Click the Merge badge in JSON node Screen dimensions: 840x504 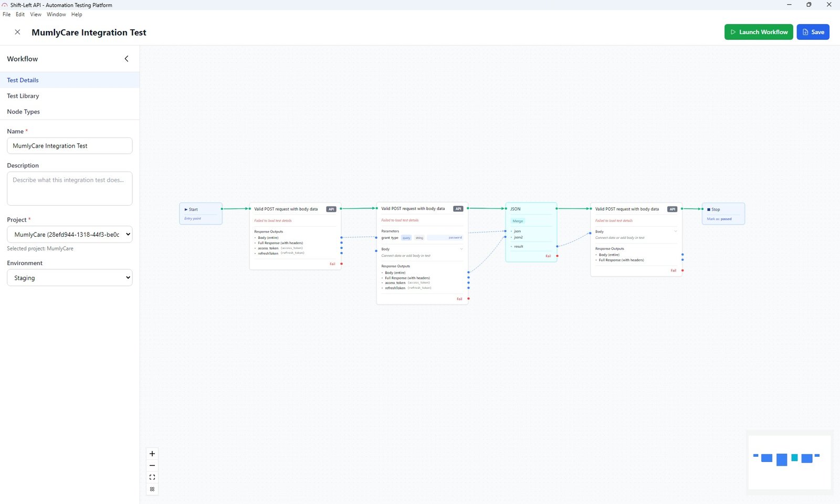pyautogui.click(x=518, y=221)
